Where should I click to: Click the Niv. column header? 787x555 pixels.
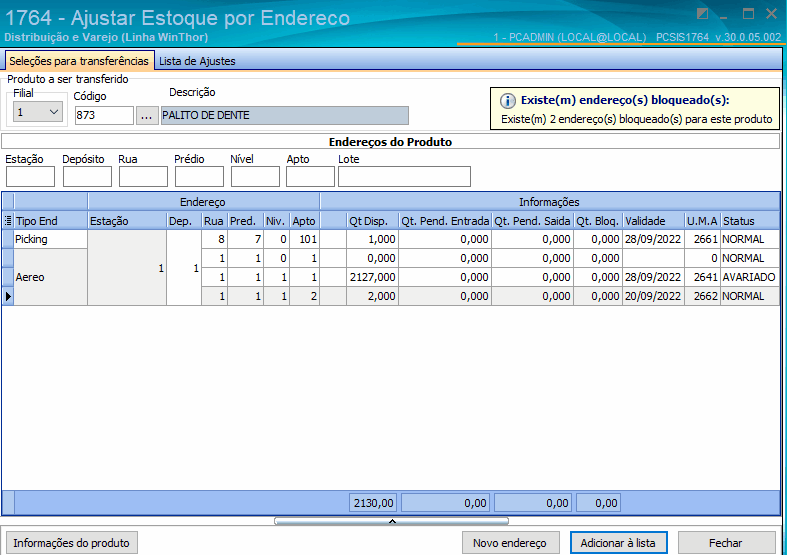[277, 221]
